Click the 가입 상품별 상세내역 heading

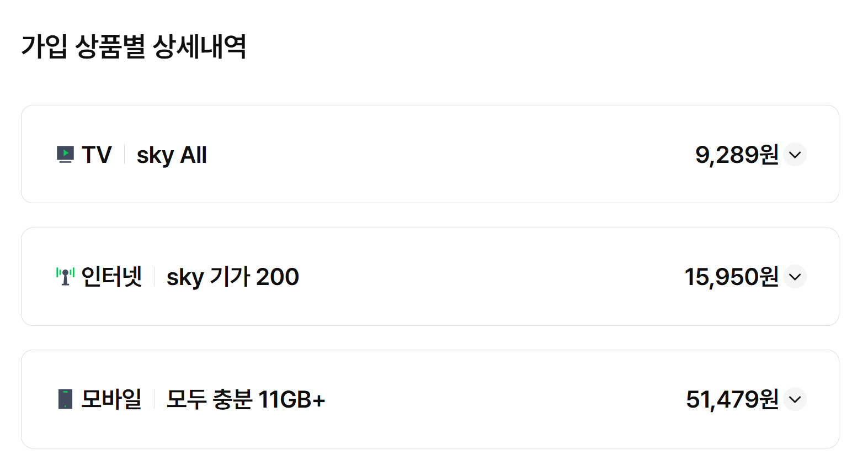click(x=134, y=46)
